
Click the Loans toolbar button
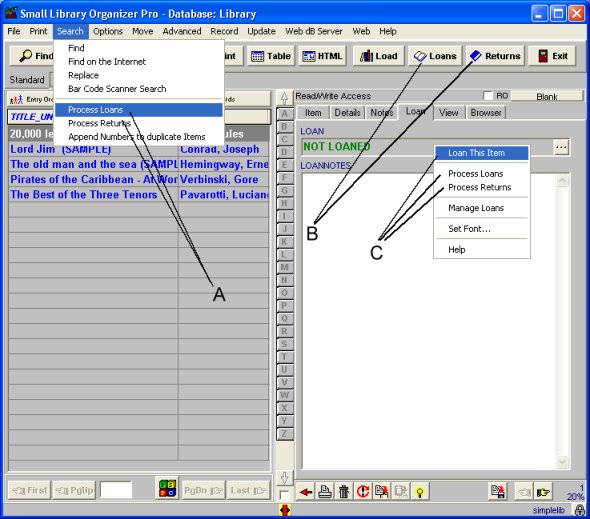click(x=435, y=56)
